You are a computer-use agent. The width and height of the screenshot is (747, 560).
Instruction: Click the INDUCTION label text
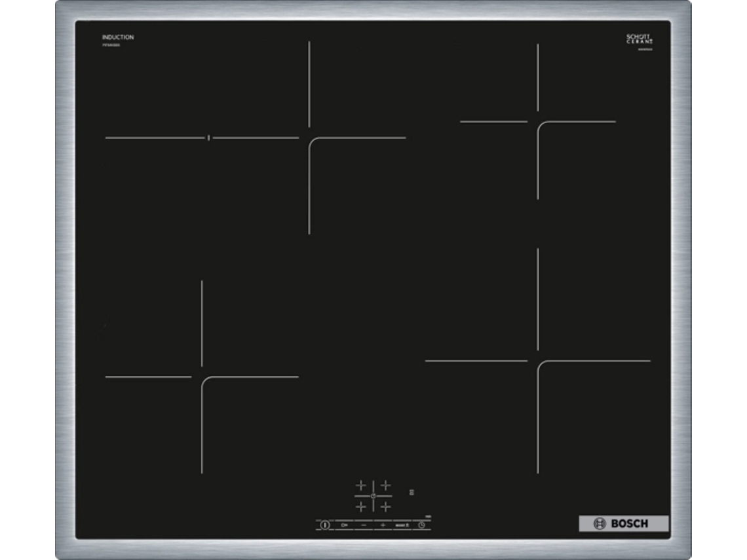click(118, 37)
